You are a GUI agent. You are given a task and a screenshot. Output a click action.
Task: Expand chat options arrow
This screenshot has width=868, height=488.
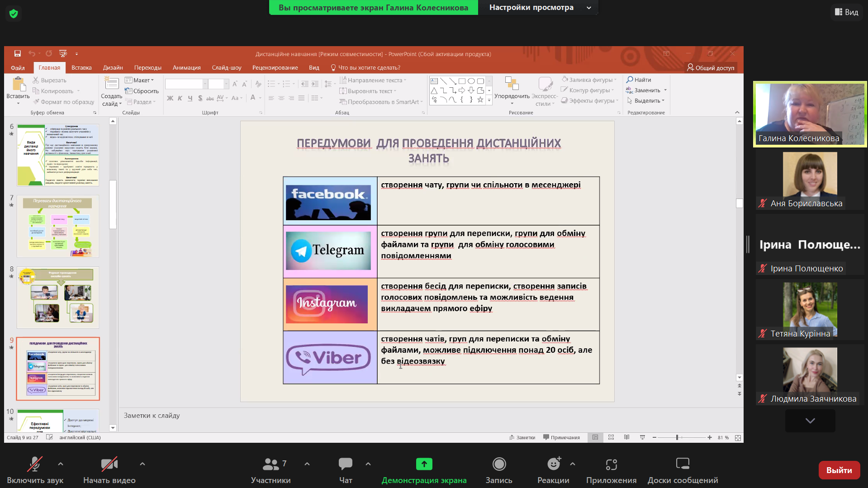(368, 464)
